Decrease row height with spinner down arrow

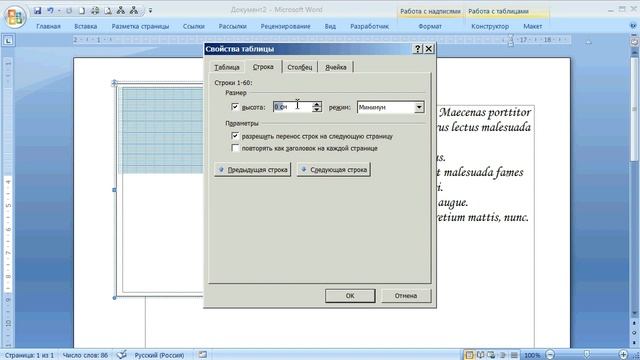(x=317, y=109)
